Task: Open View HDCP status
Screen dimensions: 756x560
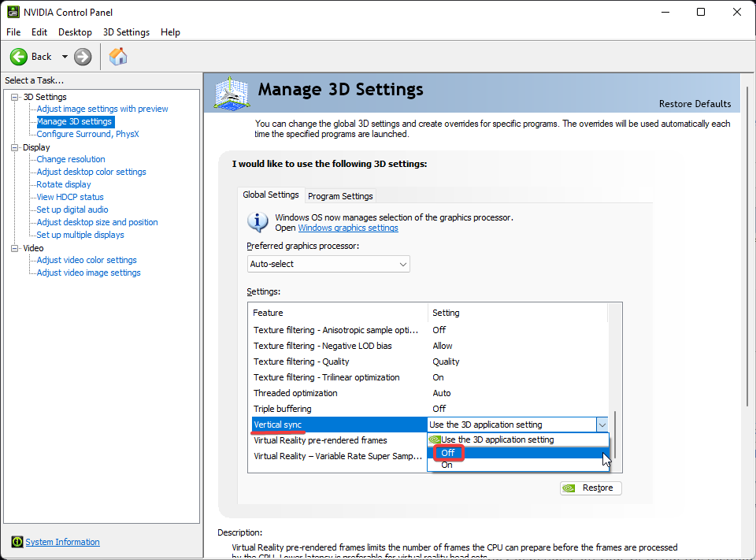Action: coord(70,197)
